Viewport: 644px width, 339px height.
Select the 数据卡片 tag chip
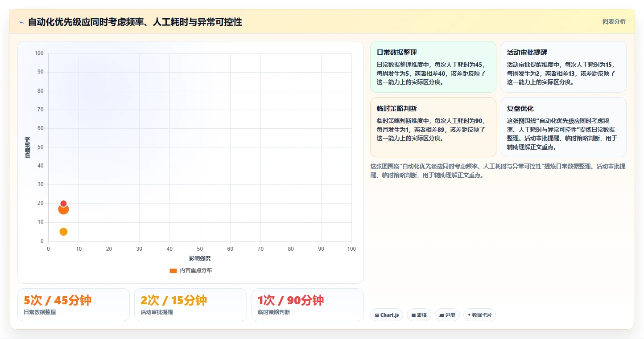click(479, 315)
